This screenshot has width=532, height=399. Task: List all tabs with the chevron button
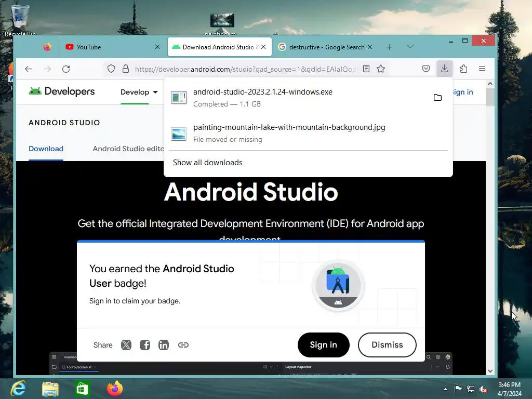pyautogui.click(x=410, y=47)
